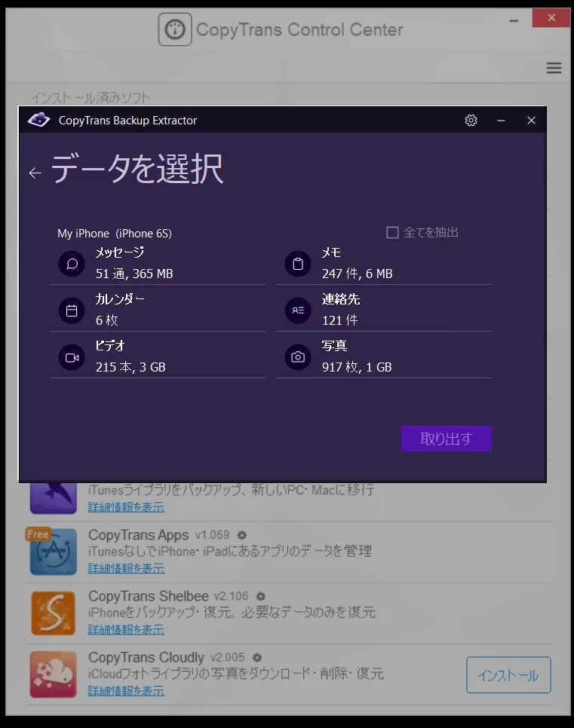Click the My iPhone (iPhone 6S) label

click(115, 233)
